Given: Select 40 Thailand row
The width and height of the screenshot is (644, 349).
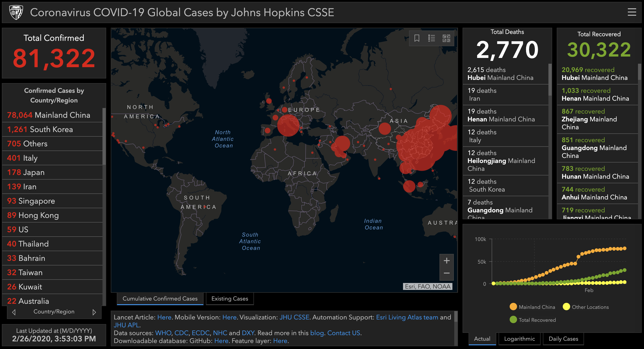Looking at the screenshot, I should (52, 244).
